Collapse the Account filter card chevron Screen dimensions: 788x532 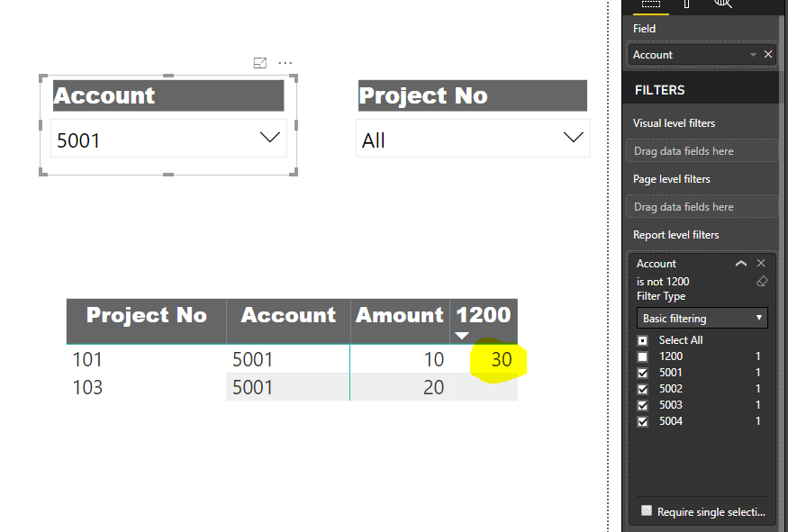click(741, 263)
